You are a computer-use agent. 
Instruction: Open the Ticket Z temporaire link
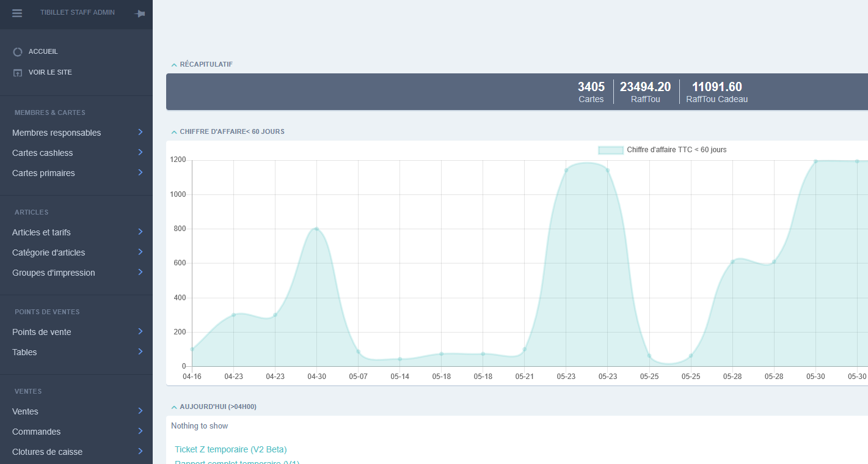coord(230,449)
